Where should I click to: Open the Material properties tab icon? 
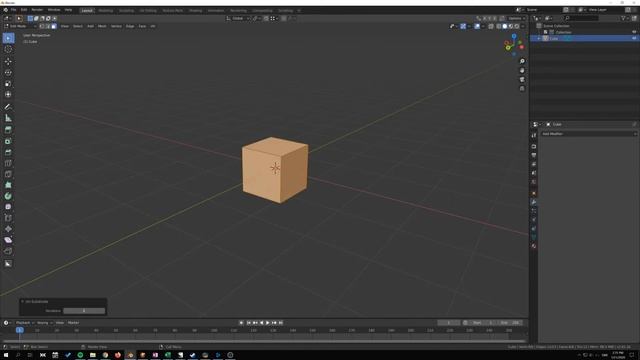point(534,246)
